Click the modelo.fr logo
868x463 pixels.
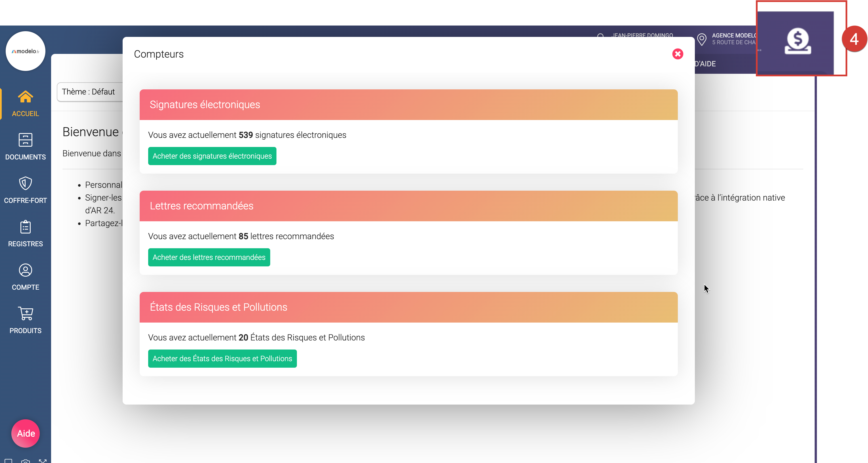pyautogui.click(x=26, y=51)
